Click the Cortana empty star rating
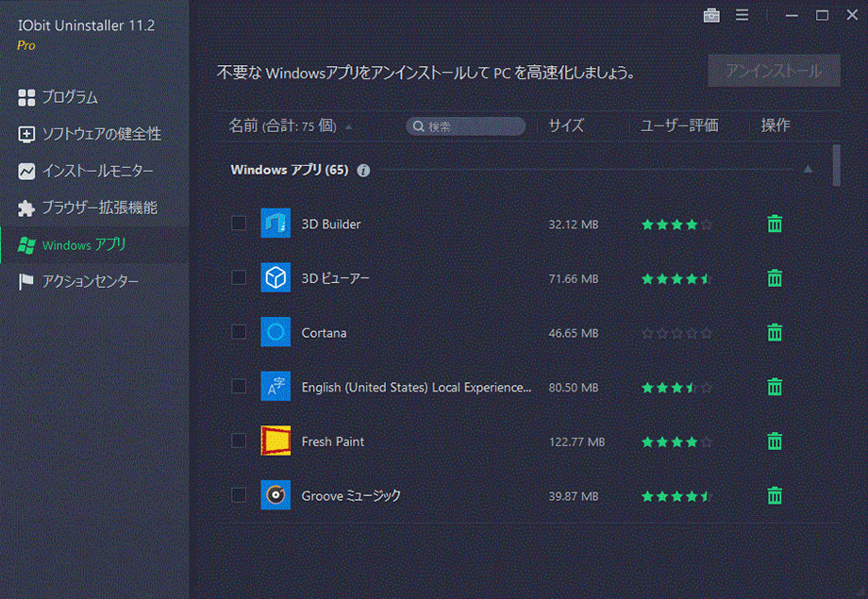 pyautogui.click(x=676, y=333)
